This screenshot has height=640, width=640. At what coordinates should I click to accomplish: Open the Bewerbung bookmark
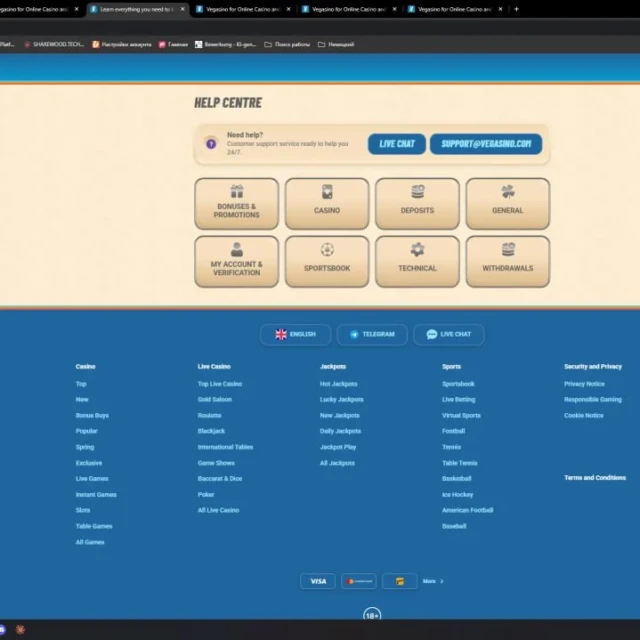click(x=225, y=44)
